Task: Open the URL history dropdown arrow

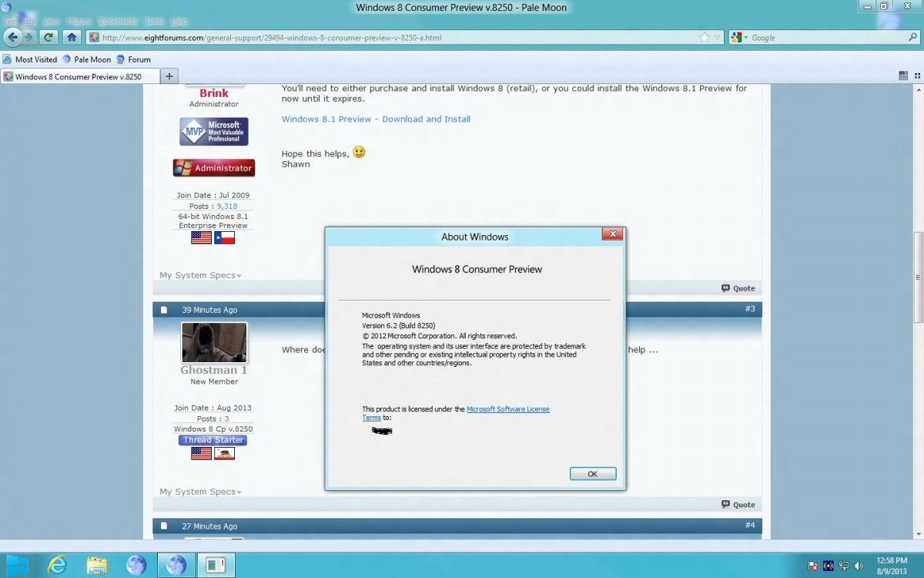Action: [x=717, y=37]
